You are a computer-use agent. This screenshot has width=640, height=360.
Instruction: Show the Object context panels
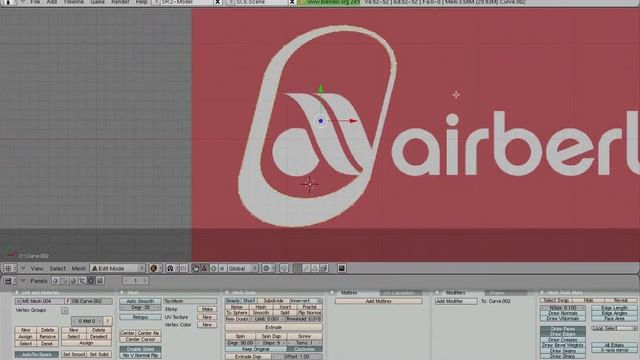coord(82,281)
